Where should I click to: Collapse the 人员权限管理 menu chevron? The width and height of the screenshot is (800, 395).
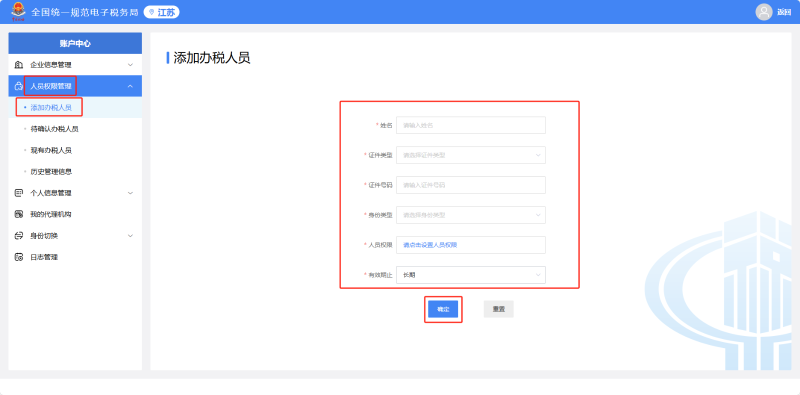tap(130, 86)
